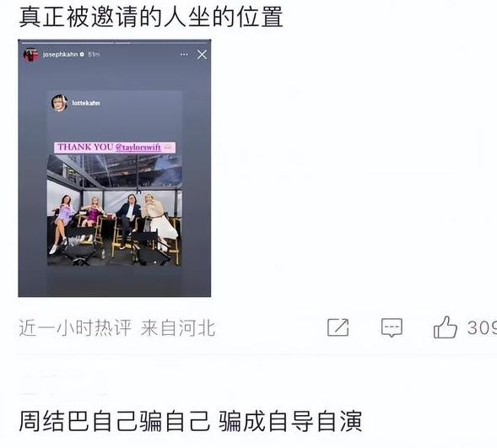
Task: Open the attached story screenshot image
Action: click(115, 168)
